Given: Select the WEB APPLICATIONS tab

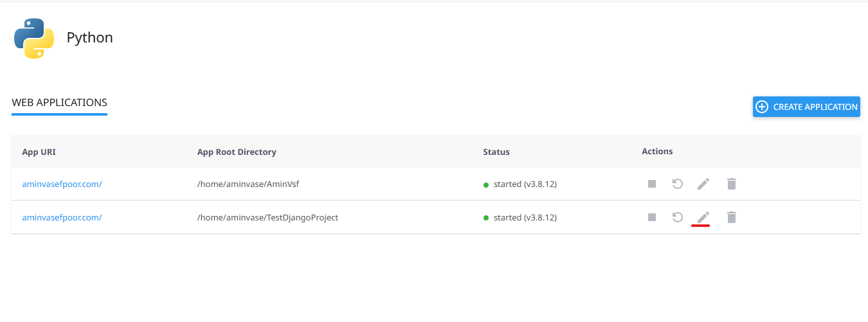Looking at the screenshot, I should [59, 103].
